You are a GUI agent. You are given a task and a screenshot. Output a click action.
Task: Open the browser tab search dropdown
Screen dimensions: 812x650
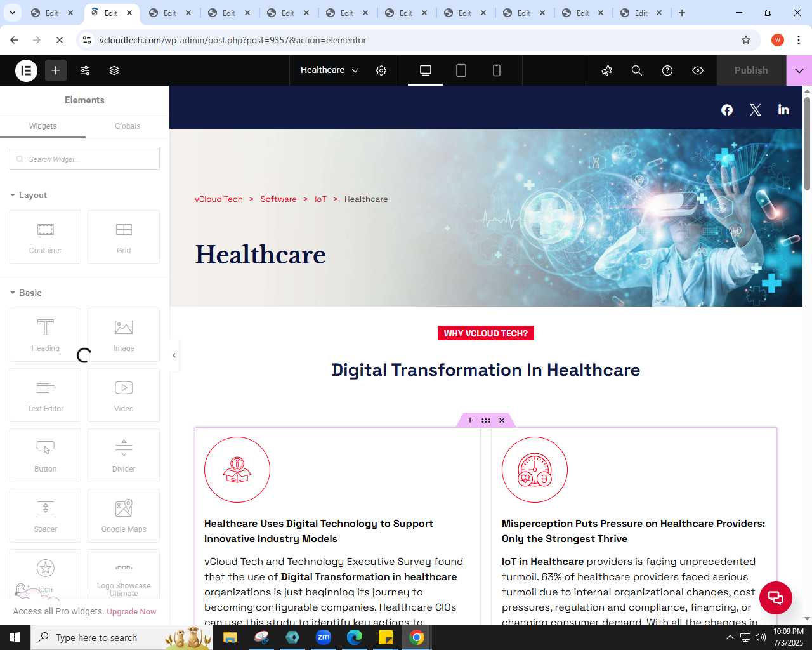point(13,13)
